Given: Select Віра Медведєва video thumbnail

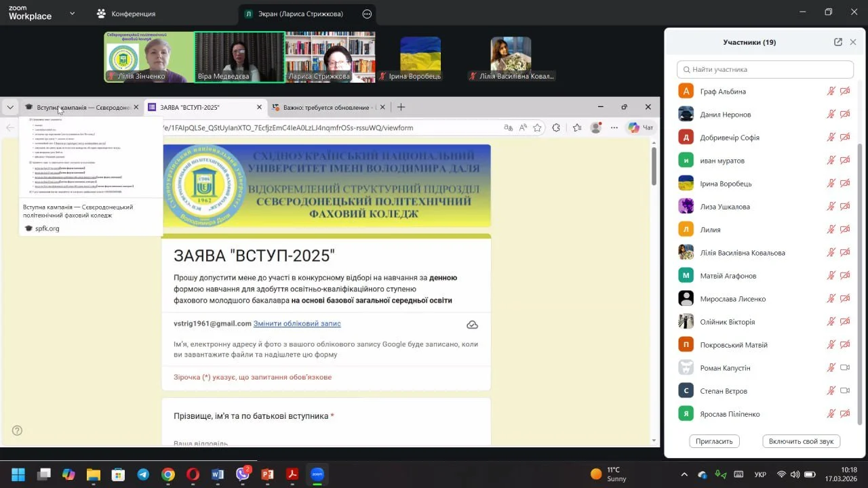Looking at the screenshot, I should (239, 57).
